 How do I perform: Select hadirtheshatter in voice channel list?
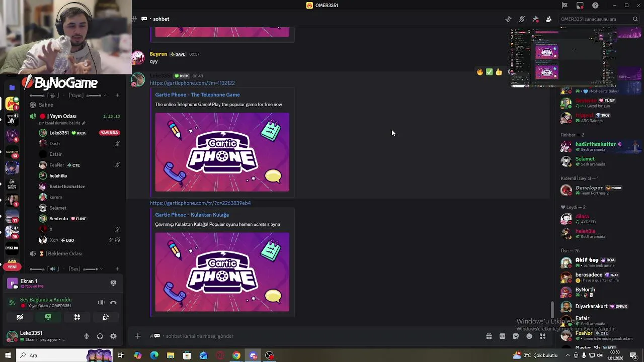(79, 187)
